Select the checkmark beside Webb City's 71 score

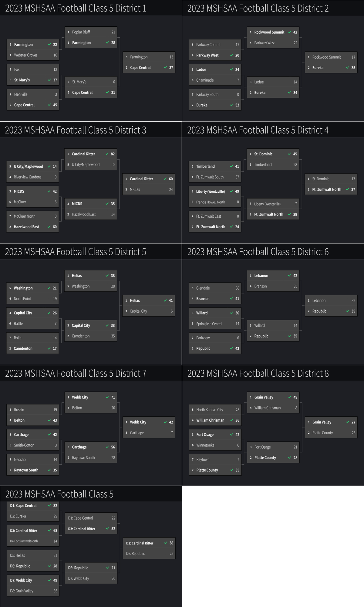tap(107, 397)
